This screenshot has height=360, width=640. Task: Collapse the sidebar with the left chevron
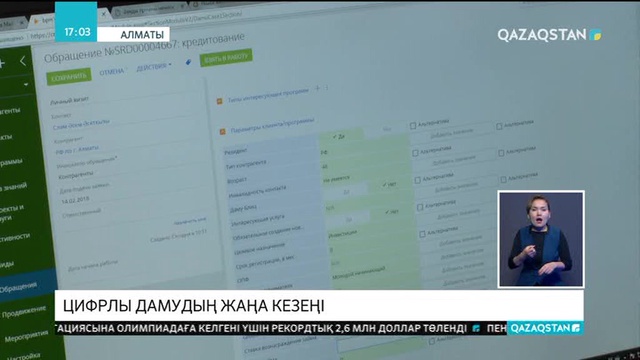pyautogui.click(x=23, y=62)
